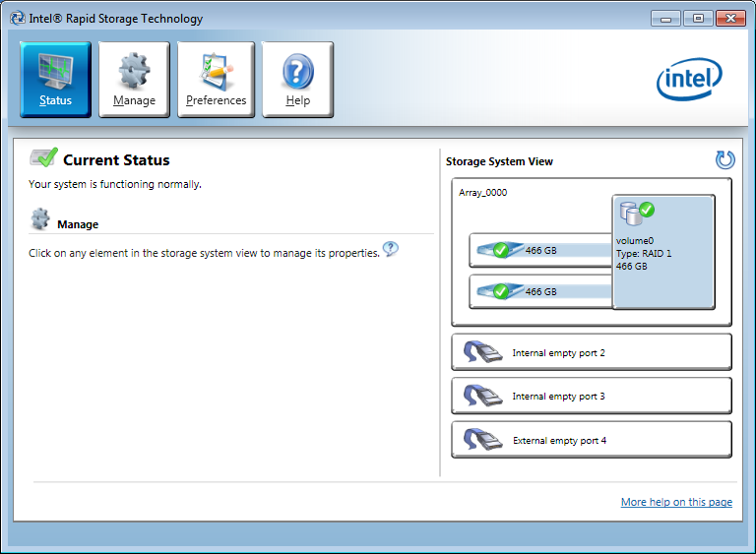Click Internal empty port 2 cable icon

pos(482,352)
